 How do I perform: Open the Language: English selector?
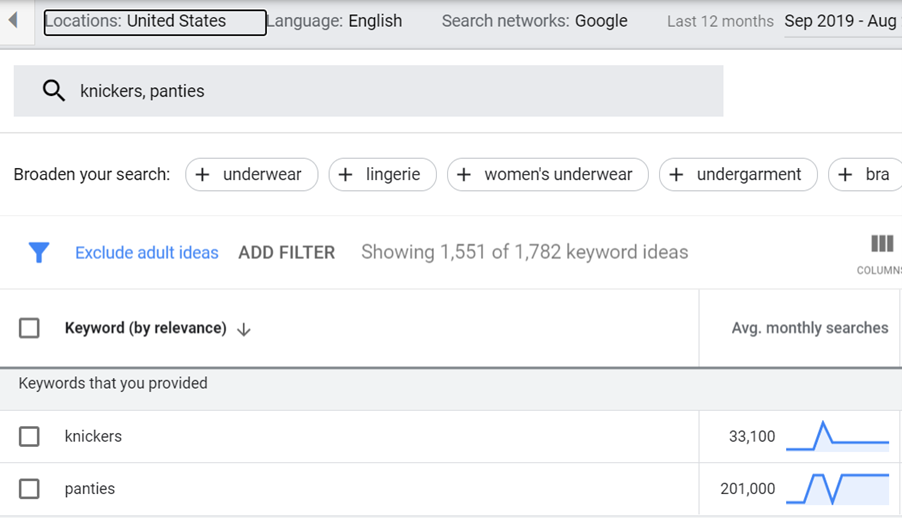coord(334,21)
